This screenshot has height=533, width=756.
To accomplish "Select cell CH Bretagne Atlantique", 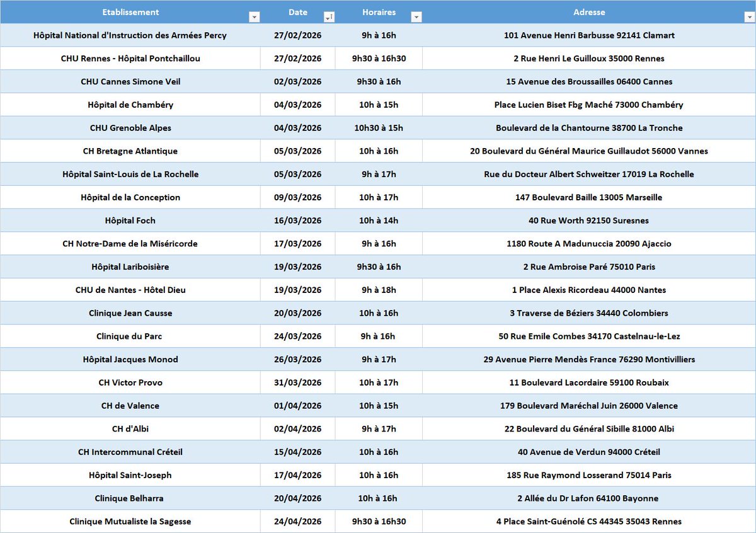I will click(x=130, y=151).
